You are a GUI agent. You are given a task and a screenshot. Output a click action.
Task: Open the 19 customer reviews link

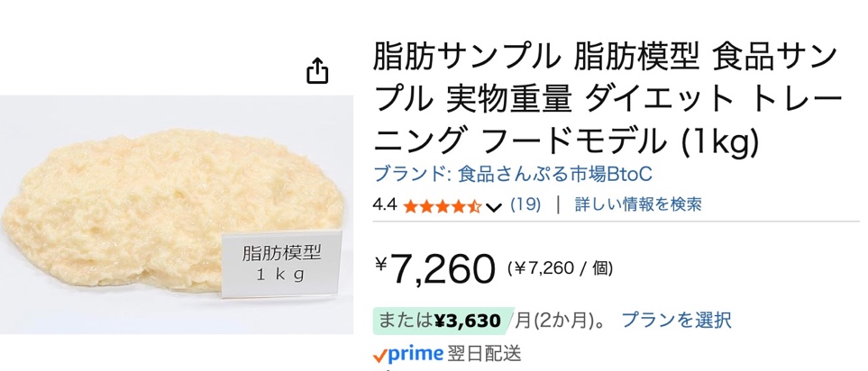tap(525, 204)
